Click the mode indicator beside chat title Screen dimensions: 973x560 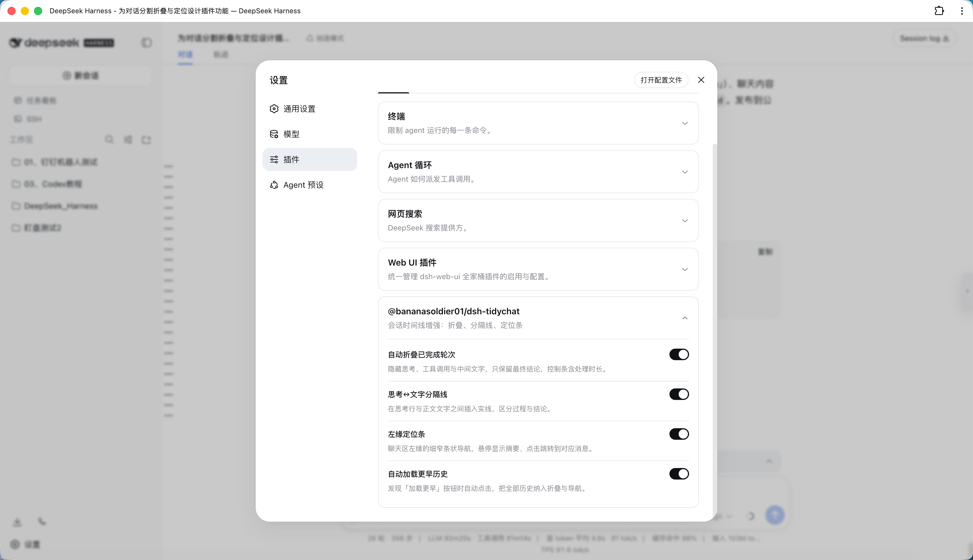pos(325,38)
